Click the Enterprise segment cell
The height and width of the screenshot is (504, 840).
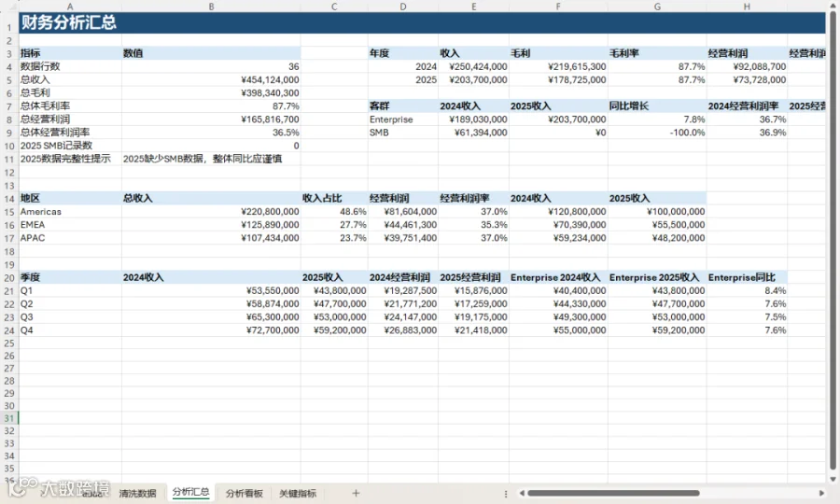pos(403,119)
